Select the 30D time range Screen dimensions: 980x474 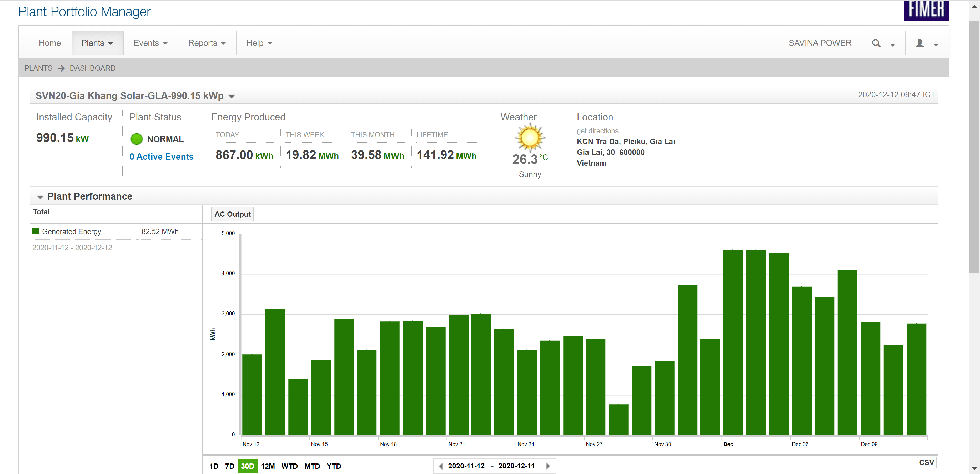(x=247, y=466)
